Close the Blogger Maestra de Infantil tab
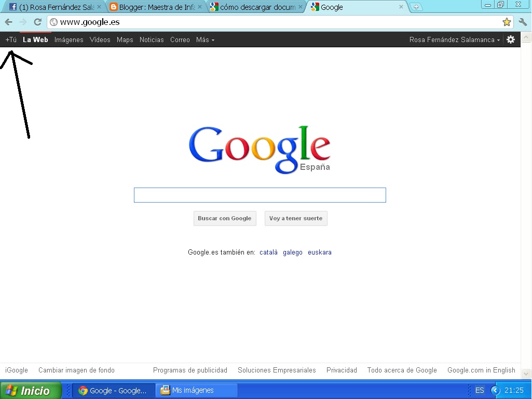The image size is (532, 399). point(200,7)
